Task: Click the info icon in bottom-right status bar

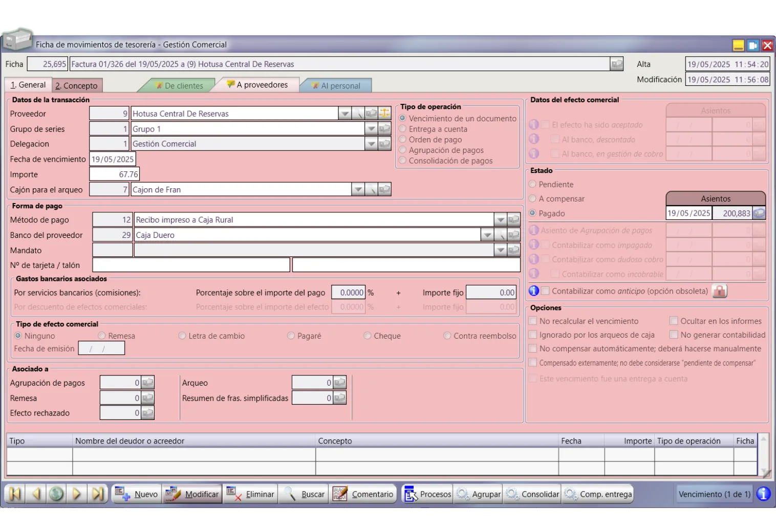Action: pos(763,494)
